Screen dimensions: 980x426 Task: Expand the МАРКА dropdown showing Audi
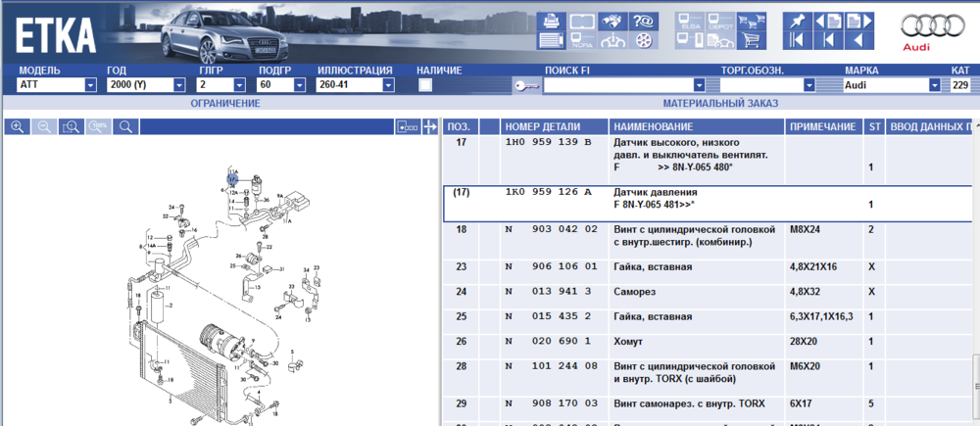click(x=934, y=86)
